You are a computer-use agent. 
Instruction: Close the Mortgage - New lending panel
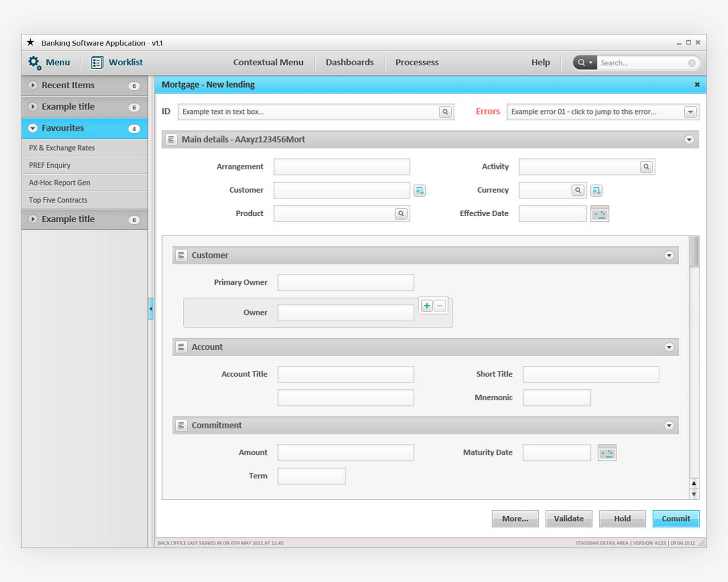coord(697,85)
